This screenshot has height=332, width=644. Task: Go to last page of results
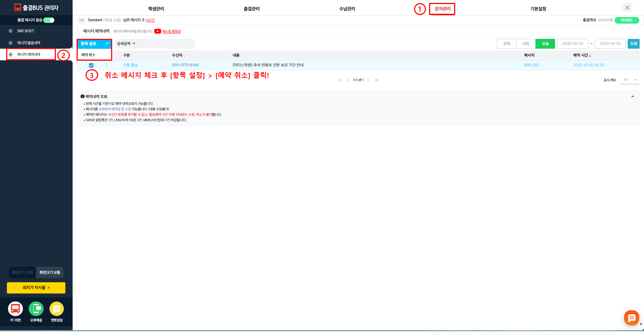[377, 80]
